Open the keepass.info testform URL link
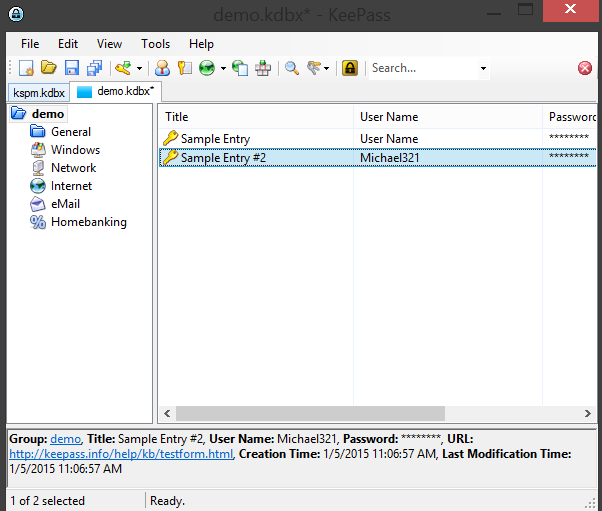602x511 pixels. click(x=121, y=454)
